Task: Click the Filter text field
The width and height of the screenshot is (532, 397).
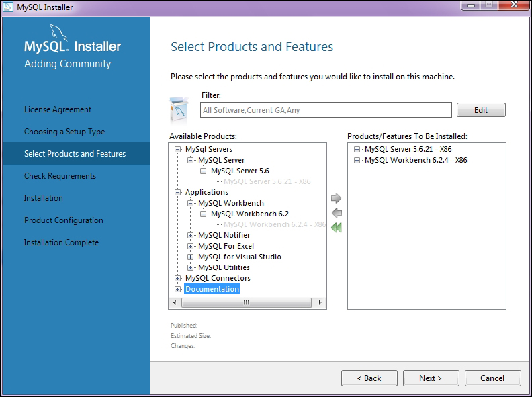Action: 326,110
